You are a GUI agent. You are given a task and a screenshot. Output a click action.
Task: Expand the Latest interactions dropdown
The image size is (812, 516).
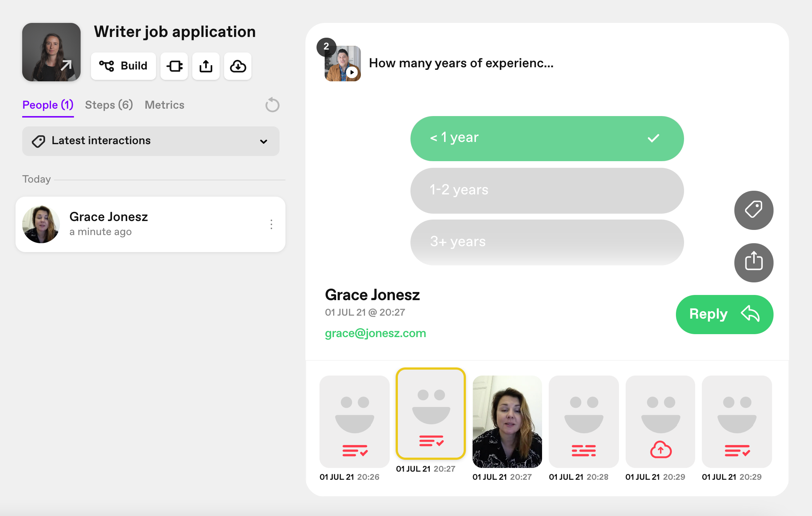[x=151, y=141]
